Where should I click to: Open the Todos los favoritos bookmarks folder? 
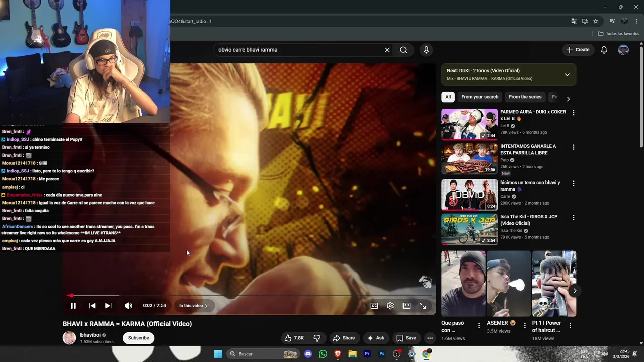click(619, 34)
